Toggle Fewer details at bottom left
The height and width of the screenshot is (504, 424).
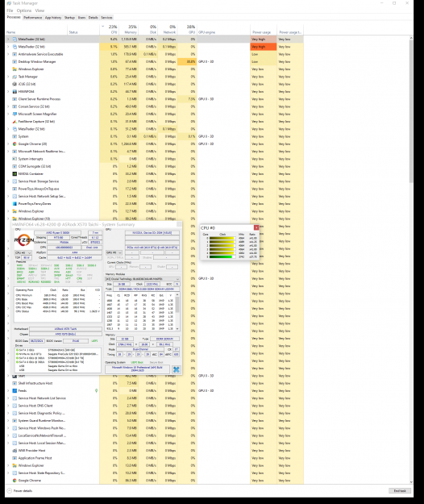click(x=19, y=491)
